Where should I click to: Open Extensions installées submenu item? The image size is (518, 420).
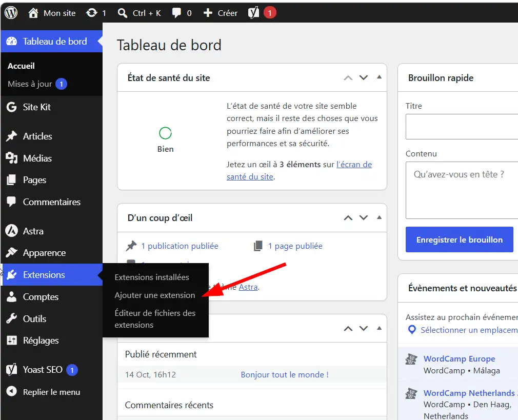pos(152,277)
